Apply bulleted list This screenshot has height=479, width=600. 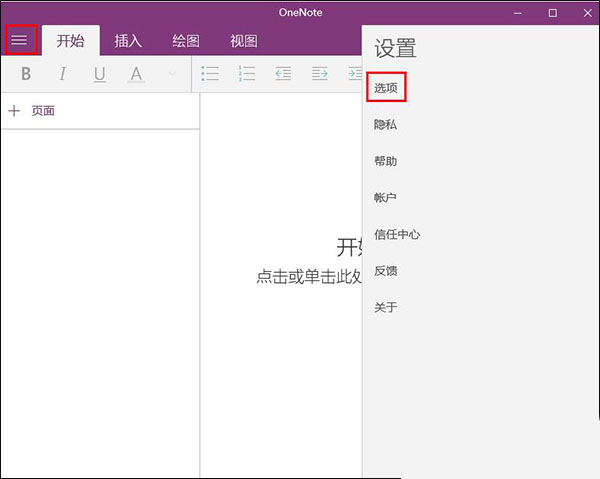pyautogui.click(x=210, y=73)
